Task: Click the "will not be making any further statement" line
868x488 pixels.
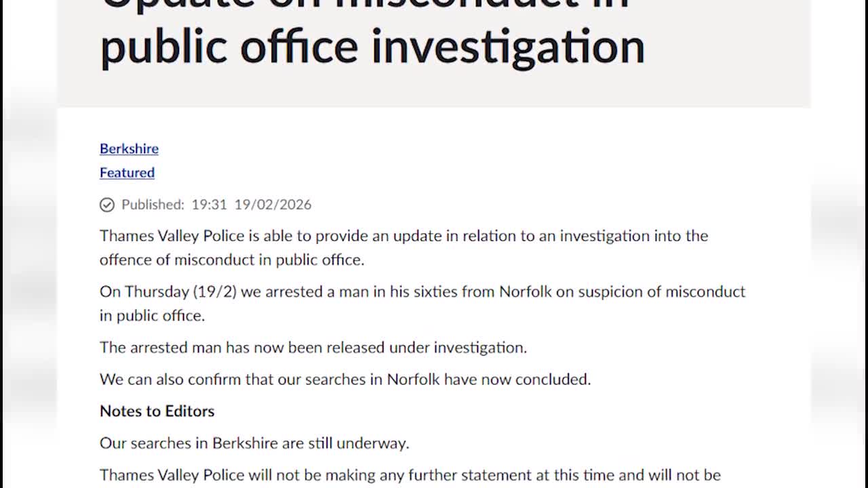Action: pyautogui.click(x=410, y=474)
